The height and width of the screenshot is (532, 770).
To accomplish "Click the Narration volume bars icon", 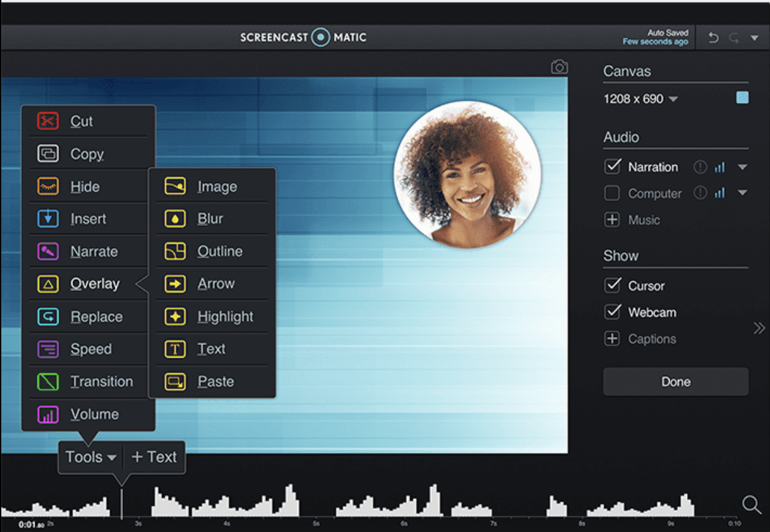I will (x=720, y=167).
